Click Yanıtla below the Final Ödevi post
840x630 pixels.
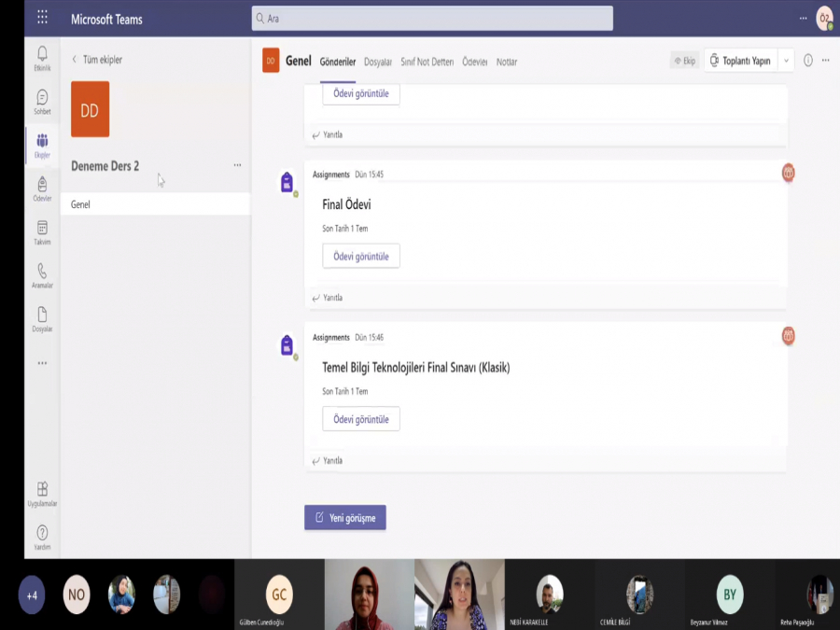(x=328, y=298)
